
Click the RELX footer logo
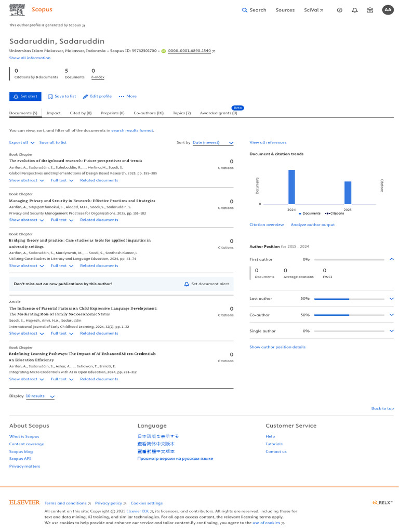(382, 502)
